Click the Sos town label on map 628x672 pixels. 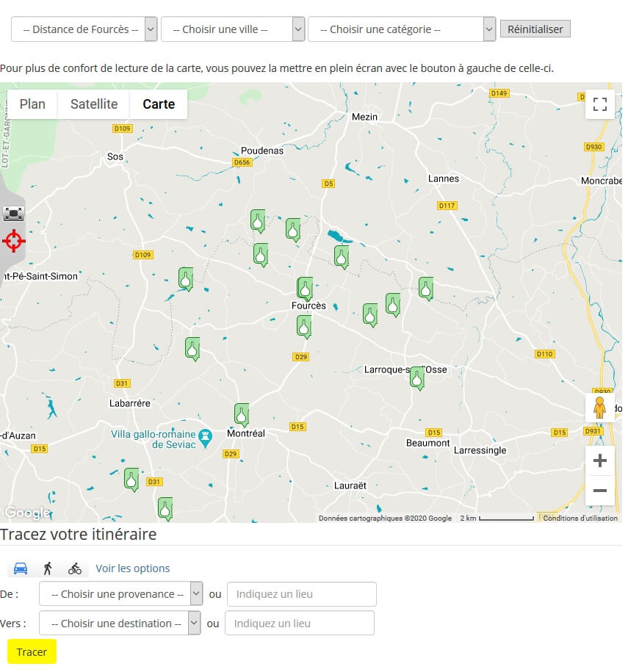pyautogui.click(x=115, y=157)
